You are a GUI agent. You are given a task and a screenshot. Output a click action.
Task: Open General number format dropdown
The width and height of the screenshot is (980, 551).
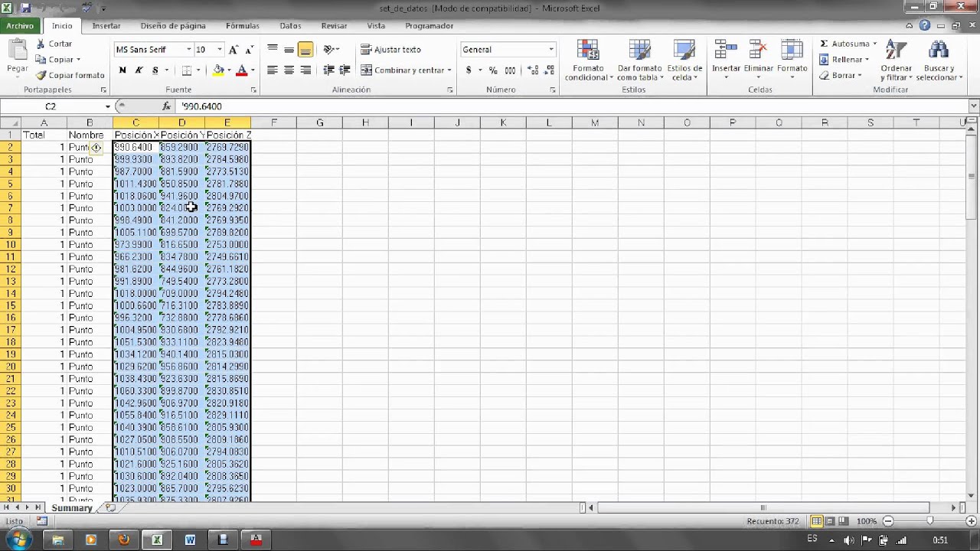pos(550,50)
